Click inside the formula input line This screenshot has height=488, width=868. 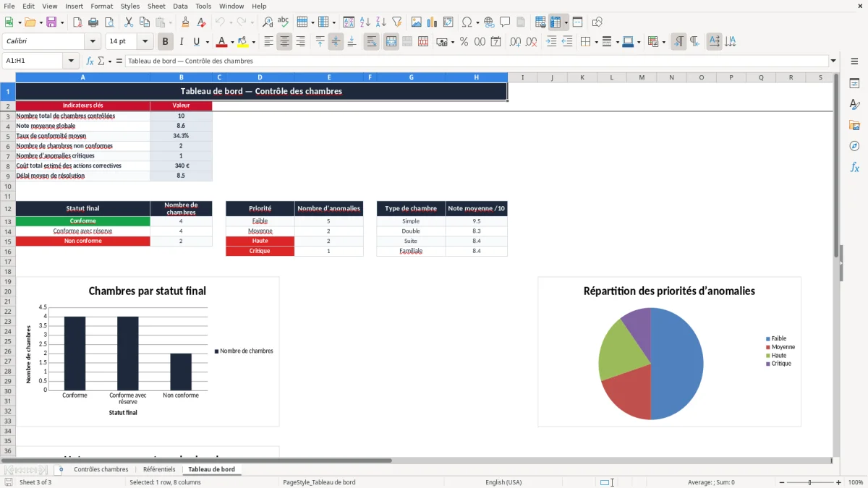click(x=477, y=61)
